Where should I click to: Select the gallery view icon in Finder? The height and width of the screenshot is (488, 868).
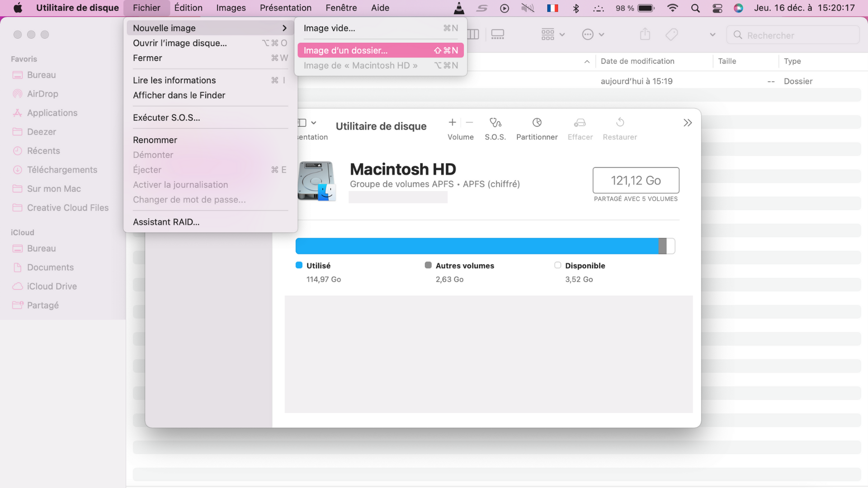498,34
